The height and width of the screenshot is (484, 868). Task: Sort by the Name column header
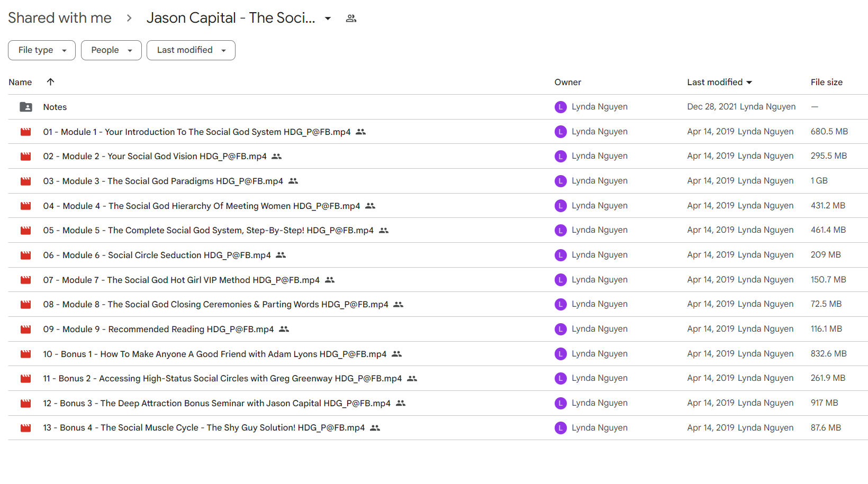coord(20,83)
